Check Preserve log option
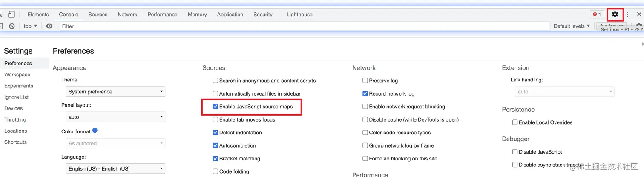Viewport: 644px width, 177px height. click(365, 81)
